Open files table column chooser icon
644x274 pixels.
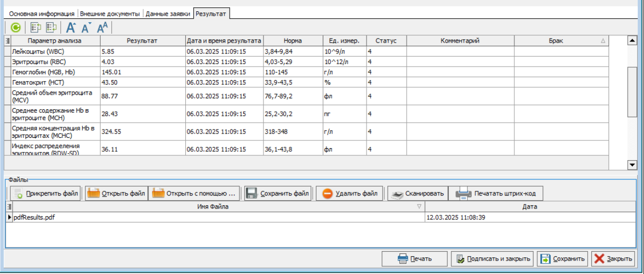click(x=9, y=207)
